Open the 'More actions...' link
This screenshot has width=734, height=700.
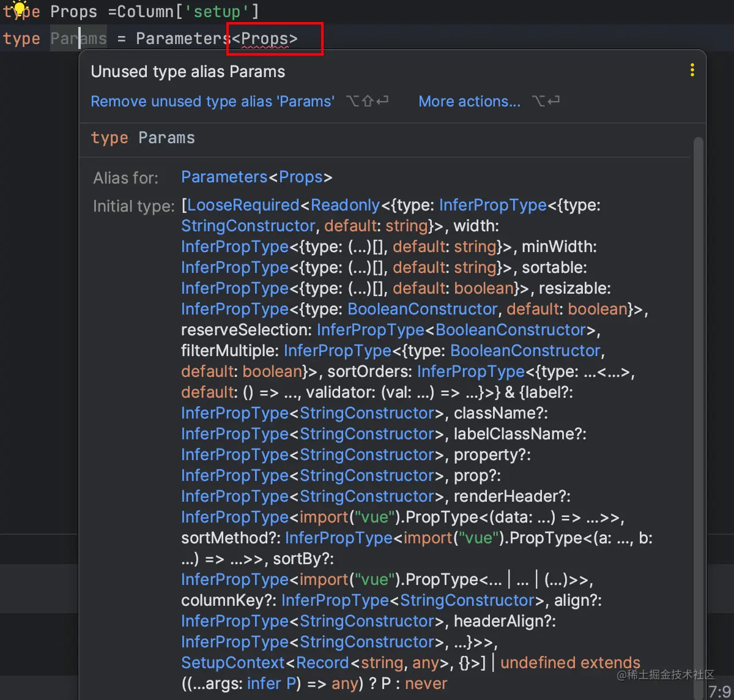click(469, 102)
